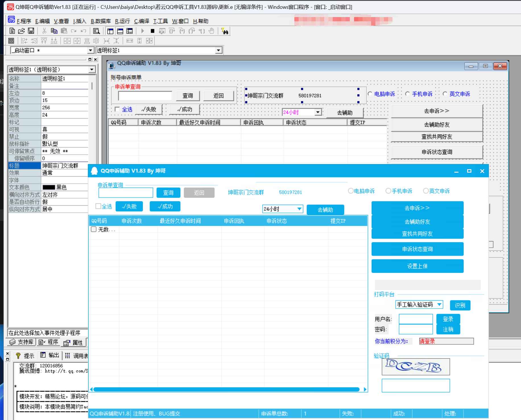This screenshot has width=521, height=420.
Task: Click the Copy toolbar icon
Action: tap(54, 31)
